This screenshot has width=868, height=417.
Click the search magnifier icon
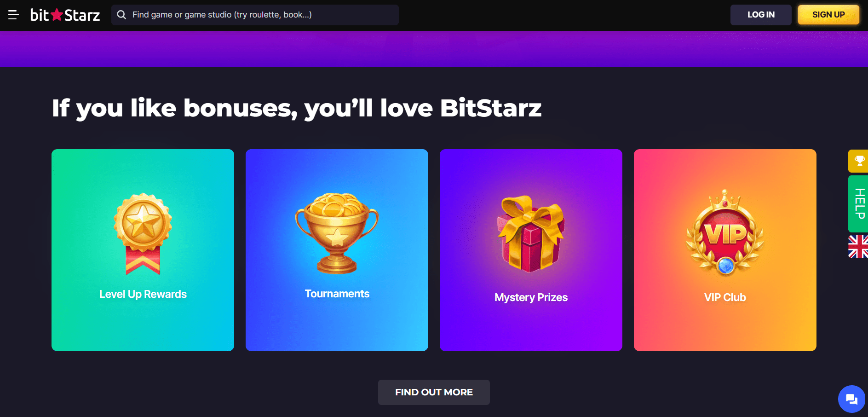pyautogui.click(x=121, y=15)
